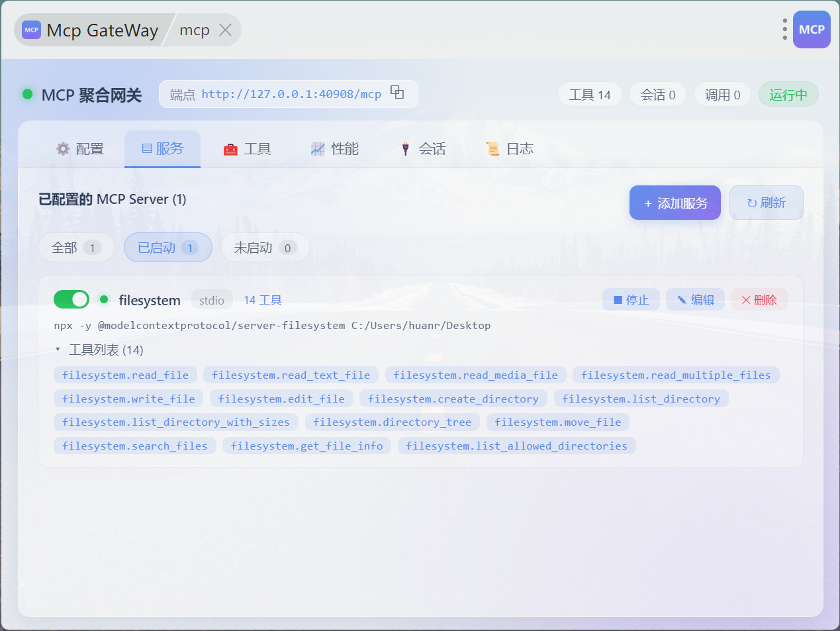Click the small MCP icon beside Mcp GateWay
This screenshot has height=631, width=840.
[31, 30]
